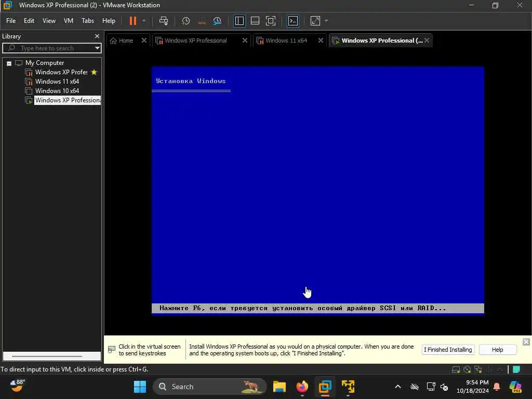Toggle the thumbnail bar view button
Image resolution: width=532 pixels, height=399 pixels.
coord(255,21)
